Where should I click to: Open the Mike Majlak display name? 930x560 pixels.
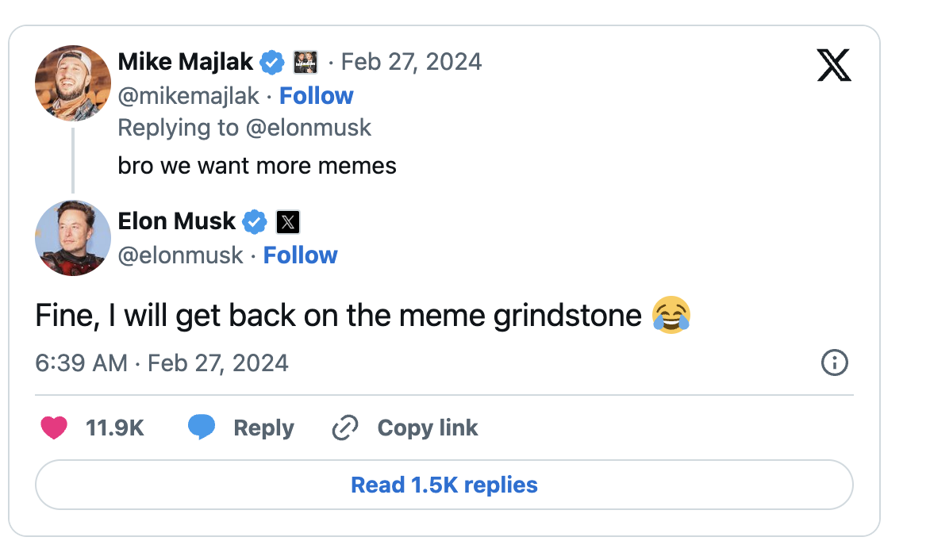coord(186,61)
